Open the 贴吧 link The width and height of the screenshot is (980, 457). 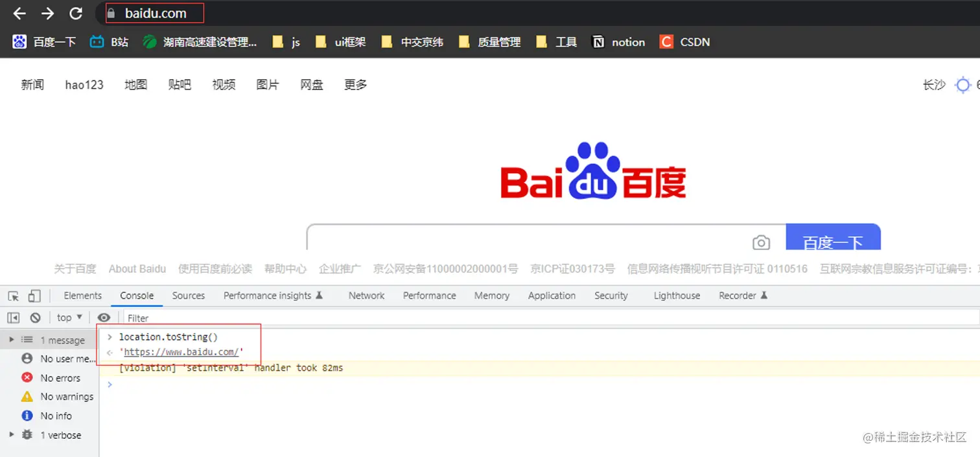(180, 84)
